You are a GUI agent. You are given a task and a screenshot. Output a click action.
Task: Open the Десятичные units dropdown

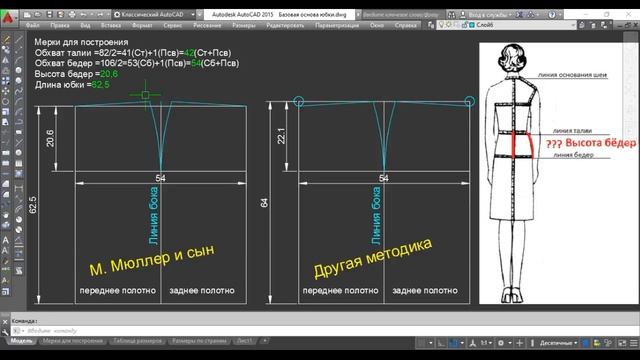click(558, 343)
